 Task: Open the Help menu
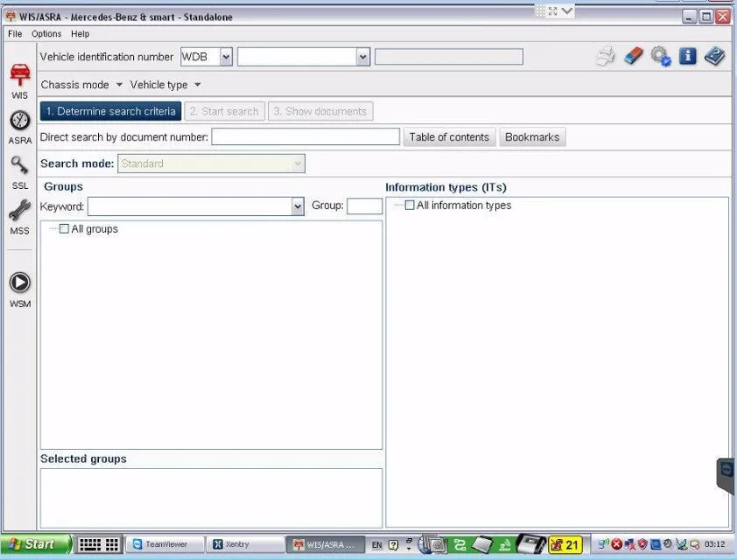point(80,34)
